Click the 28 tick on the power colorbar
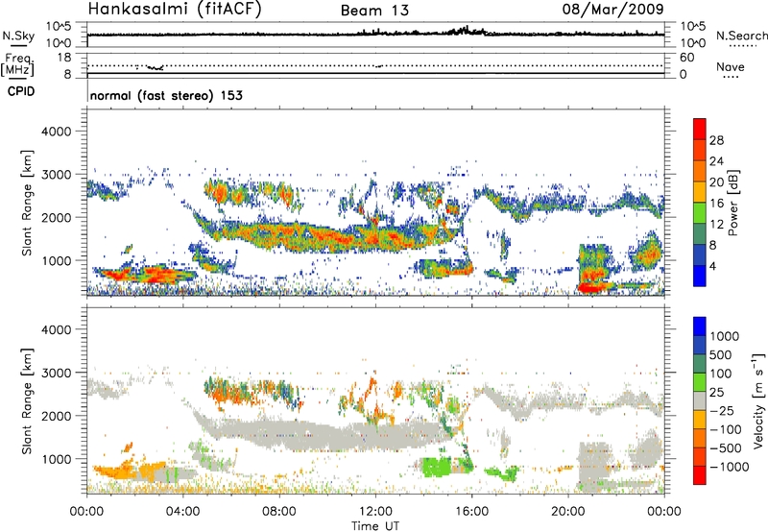This screenshot has height=532, width=768. (x=716, y=140)
